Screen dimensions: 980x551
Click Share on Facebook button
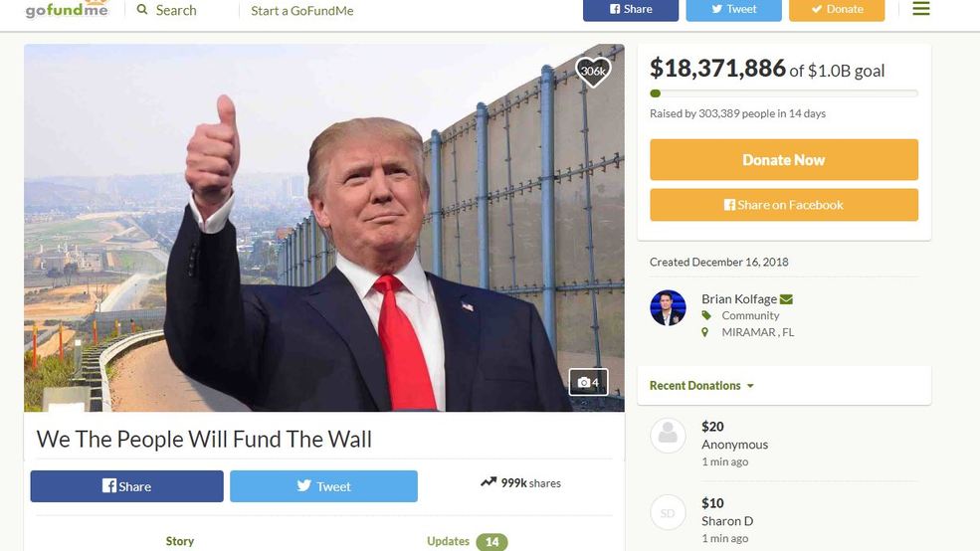pos(784,205)
